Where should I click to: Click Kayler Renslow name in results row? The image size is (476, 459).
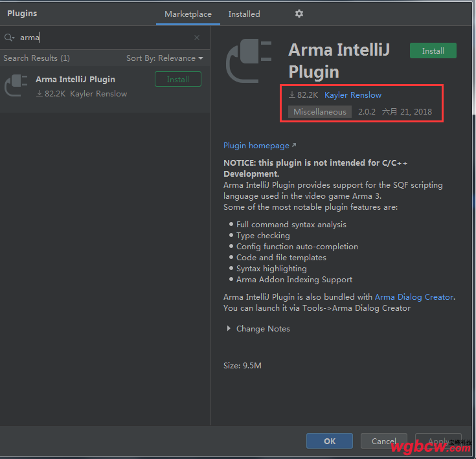pyautogui.click(x=98, y=94)
